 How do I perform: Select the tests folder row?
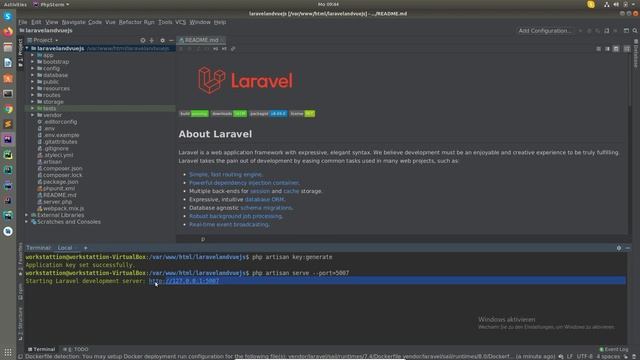coord(100,109)
